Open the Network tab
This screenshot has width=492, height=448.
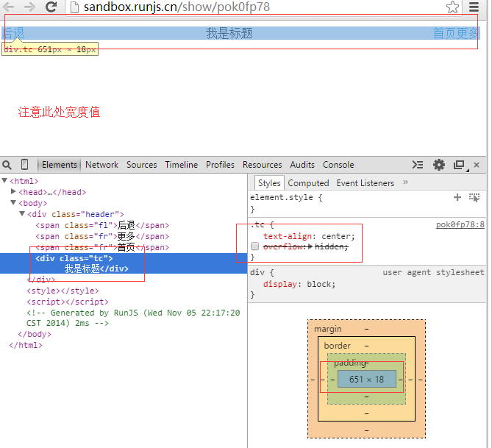point(101,165)
